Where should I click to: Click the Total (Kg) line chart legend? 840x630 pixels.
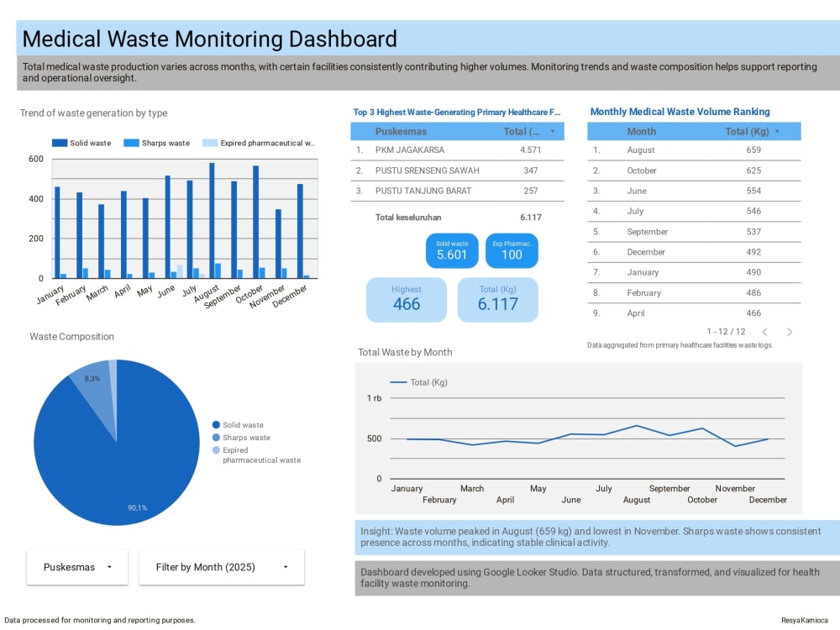tap(418, 382)
